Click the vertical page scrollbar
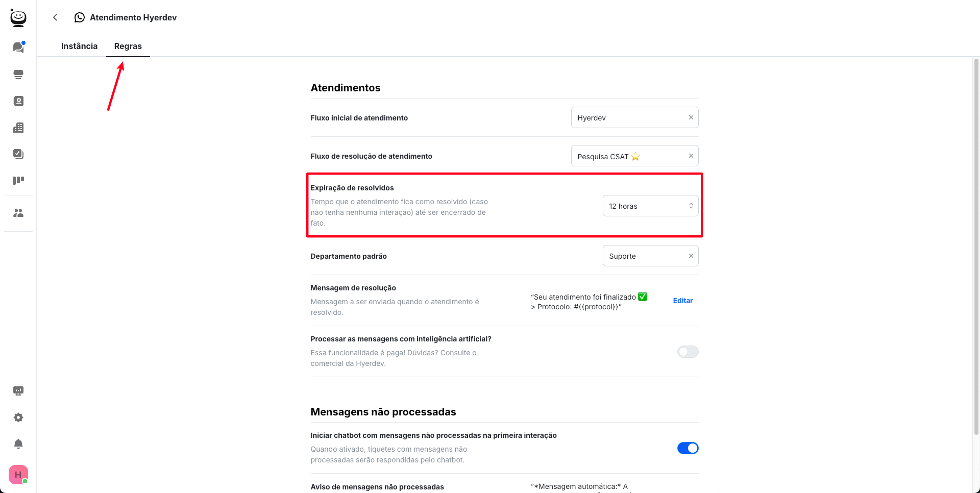 click(x=976, y=245)
